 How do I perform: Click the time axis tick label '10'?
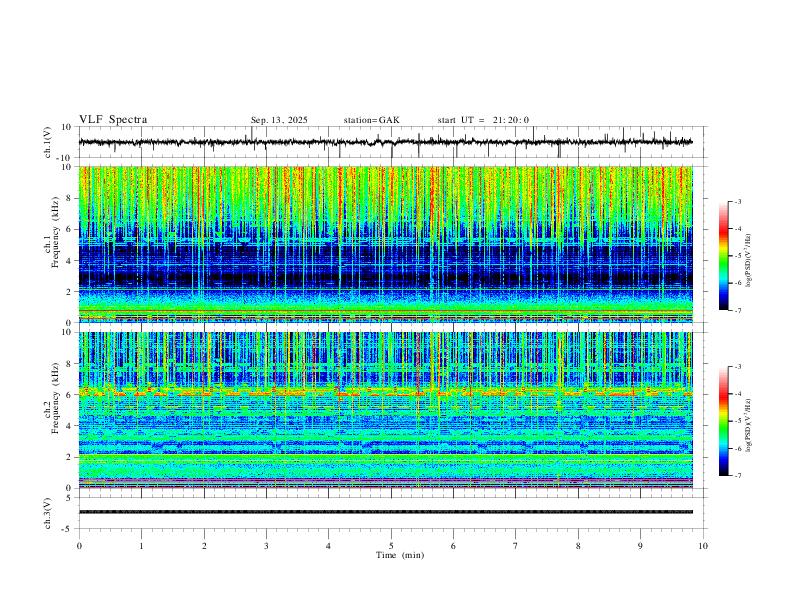pyautogui.click(x=703, y=546)
